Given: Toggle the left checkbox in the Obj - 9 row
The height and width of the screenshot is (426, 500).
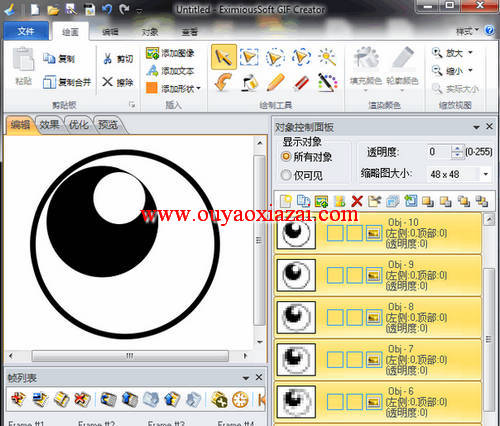Looking at the screenshot, I should [335, 275].
